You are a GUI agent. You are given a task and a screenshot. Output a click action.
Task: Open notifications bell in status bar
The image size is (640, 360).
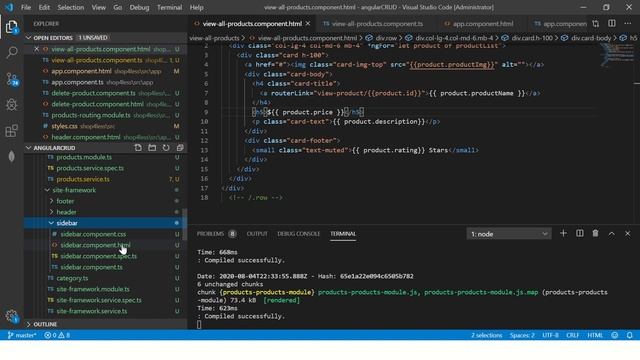click(x=629, y=335)
